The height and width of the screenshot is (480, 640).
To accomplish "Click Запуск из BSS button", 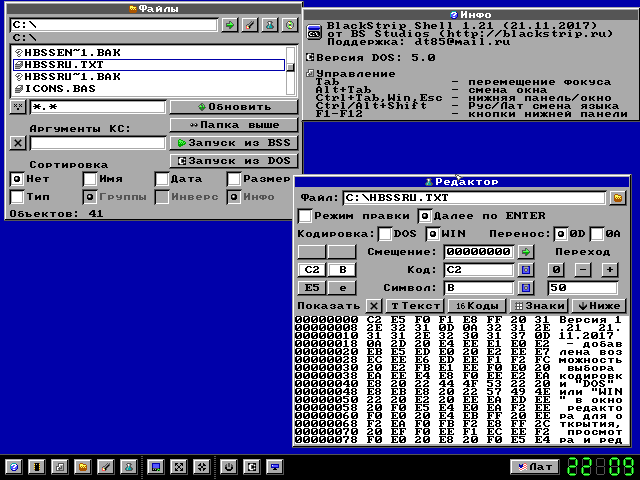I will tap(234, 143).
